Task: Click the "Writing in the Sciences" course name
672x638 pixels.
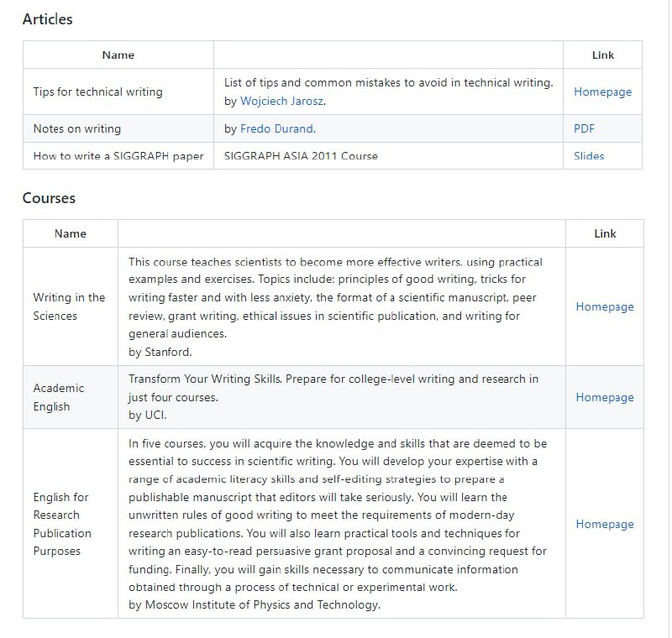Action: [69, 306]
